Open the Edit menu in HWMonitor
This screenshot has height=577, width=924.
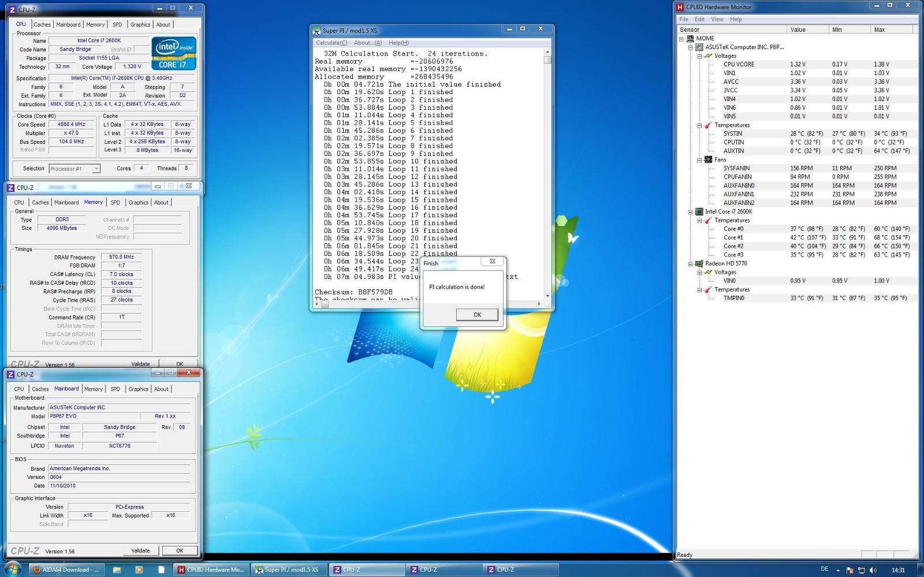click(x=699, y=19)
